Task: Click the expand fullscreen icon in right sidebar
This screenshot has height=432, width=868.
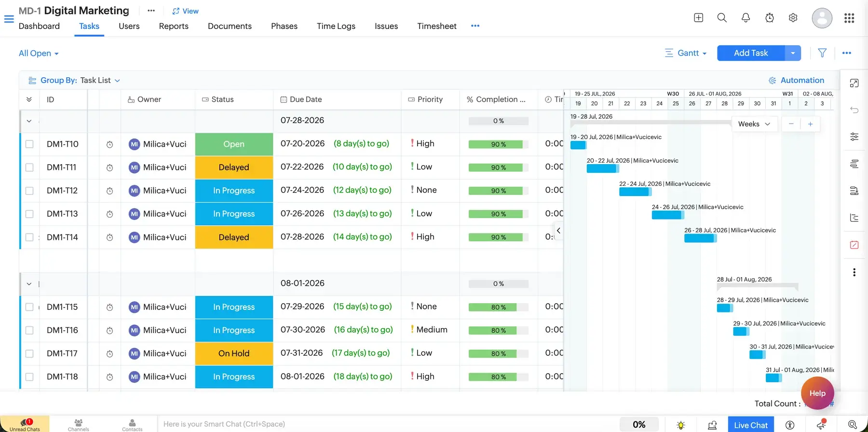Action: pyautogui.click(x=854, y=83)
